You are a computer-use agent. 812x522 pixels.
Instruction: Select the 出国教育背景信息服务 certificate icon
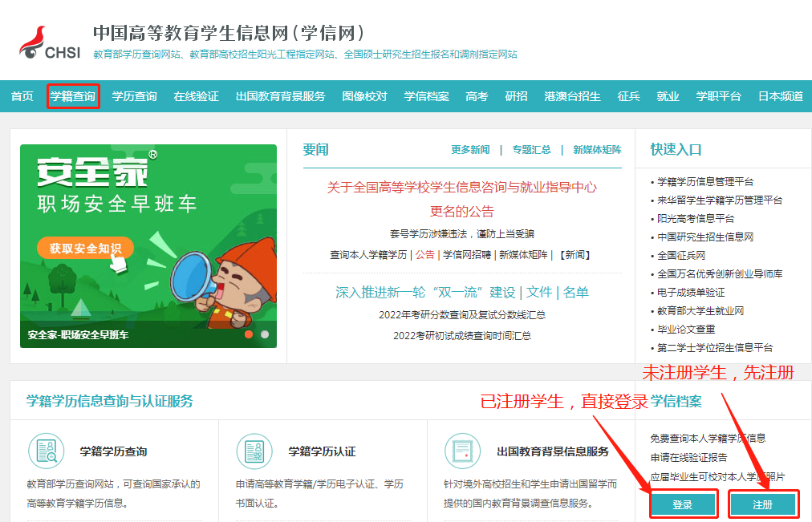pyautogui.click(x=462, y=451)
